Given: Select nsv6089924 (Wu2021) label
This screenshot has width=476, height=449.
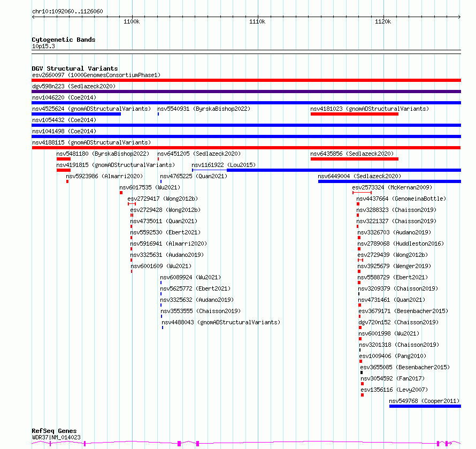Looking at the screenshot, I should 190,277.
